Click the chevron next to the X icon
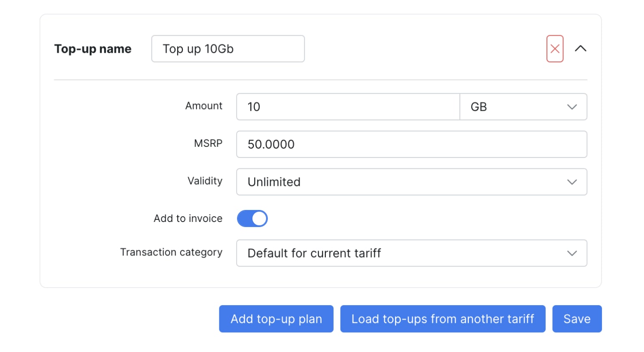 click(581, 49)
